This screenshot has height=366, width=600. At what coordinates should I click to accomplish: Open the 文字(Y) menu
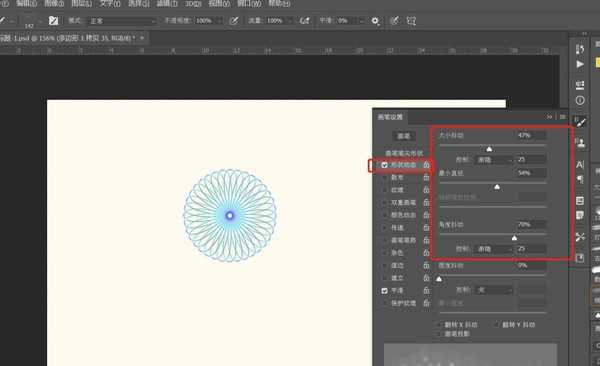110,3
